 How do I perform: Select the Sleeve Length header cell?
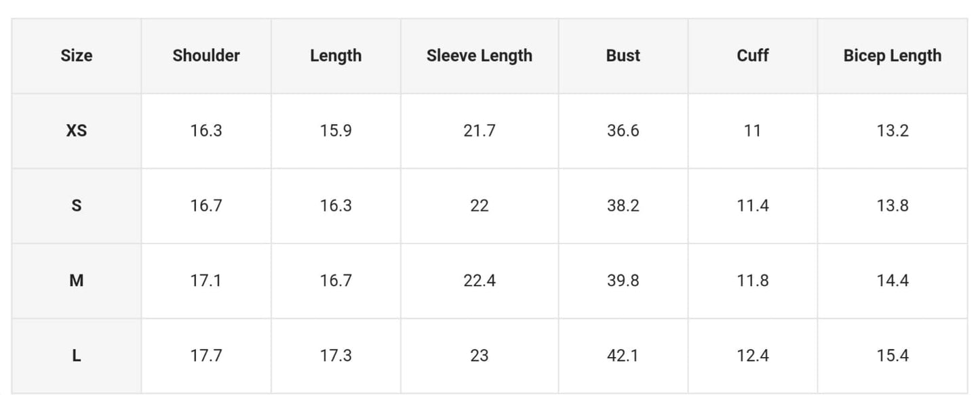click(x=479, y=56)
